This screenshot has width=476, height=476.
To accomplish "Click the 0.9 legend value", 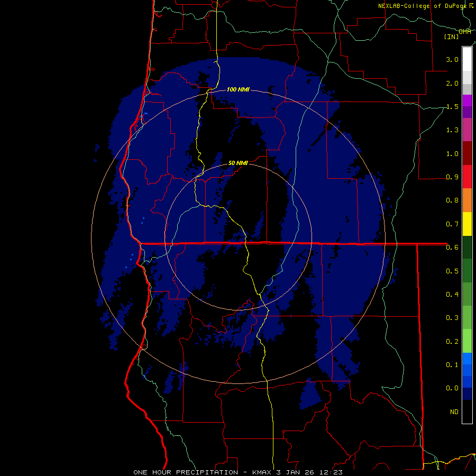I will click(x=452, y=177).
